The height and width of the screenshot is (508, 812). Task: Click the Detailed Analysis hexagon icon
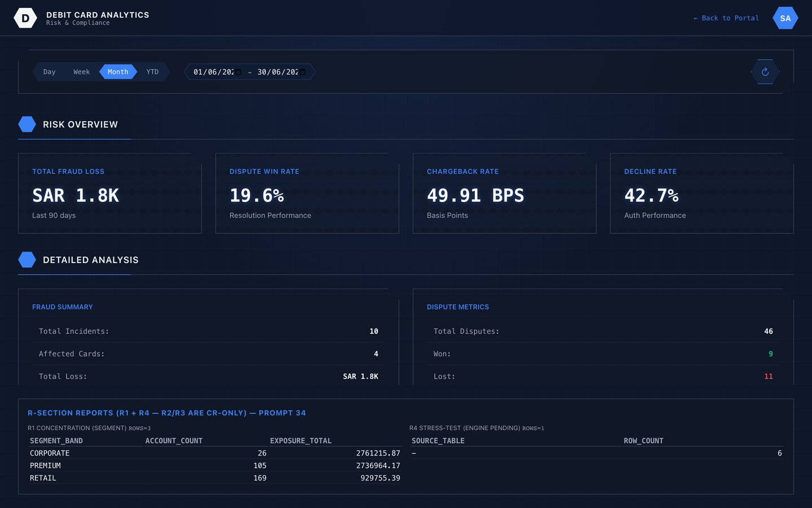tap(27, 260)
